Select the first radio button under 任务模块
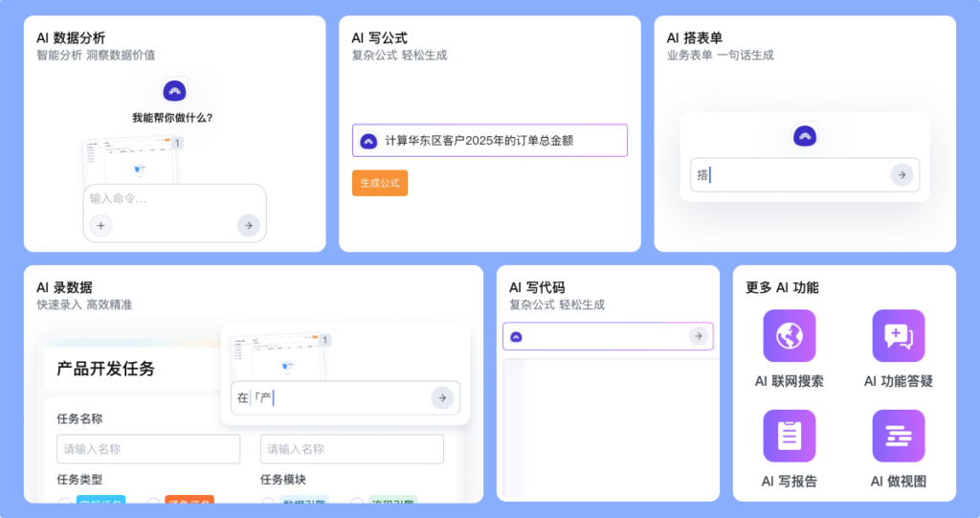The width and height of the screenshot is (980, 518). coord(268,502)
